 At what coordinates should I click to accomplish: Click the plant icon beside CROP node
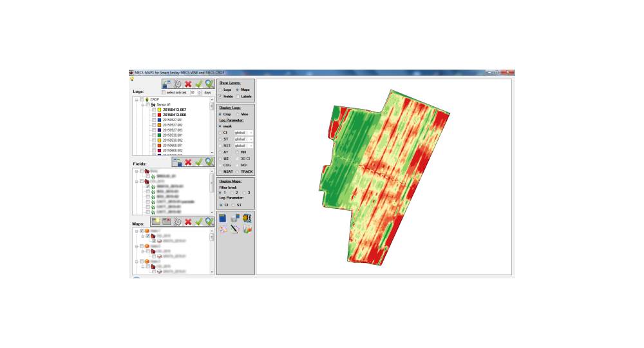pyautogui.click(x=147, y=99)
